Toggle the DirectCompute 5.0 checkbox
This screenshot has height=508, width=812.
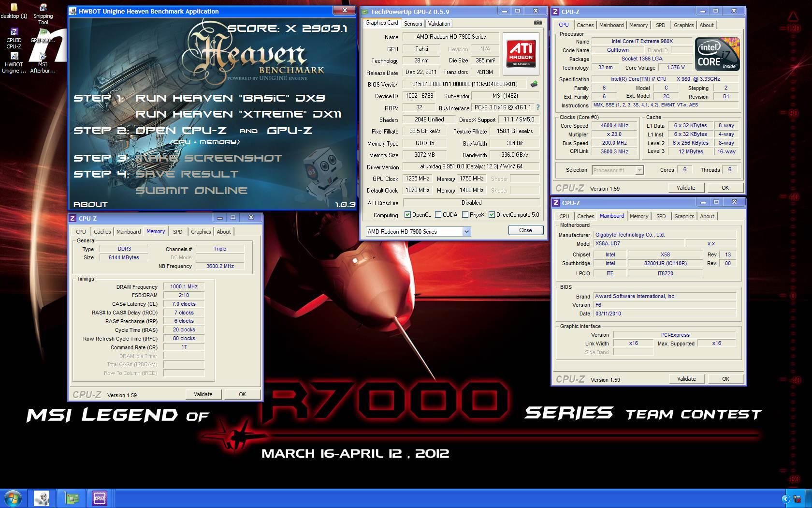492,215
